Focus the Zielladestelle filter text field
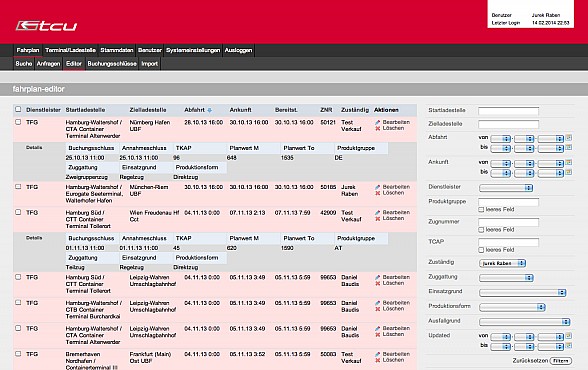 point(508,124)
